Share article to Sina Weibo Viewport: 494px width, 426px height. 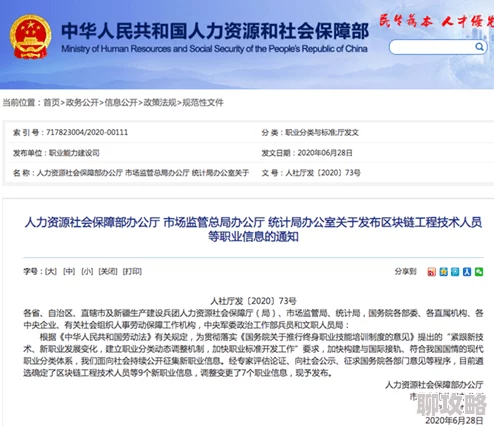click(x=431, y=272)
